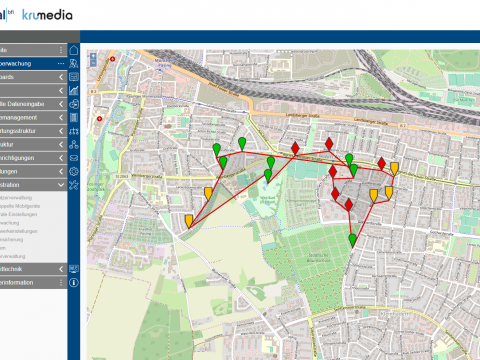Screen dimensions: 480x360
Task: Expand the notifications row ending 'hrichtigungen'
Action: point(61,158)
